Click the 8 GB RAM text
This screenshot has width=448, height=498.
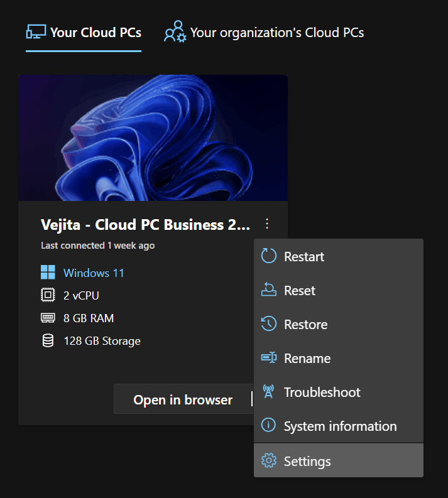[89, 318]
